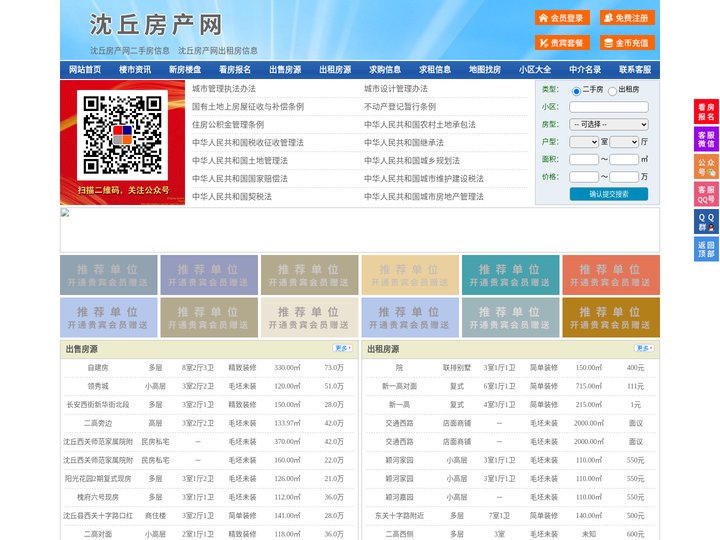
Task: Click 更多 in the 出租房源 panel header
Action: (x=644, y=348)
